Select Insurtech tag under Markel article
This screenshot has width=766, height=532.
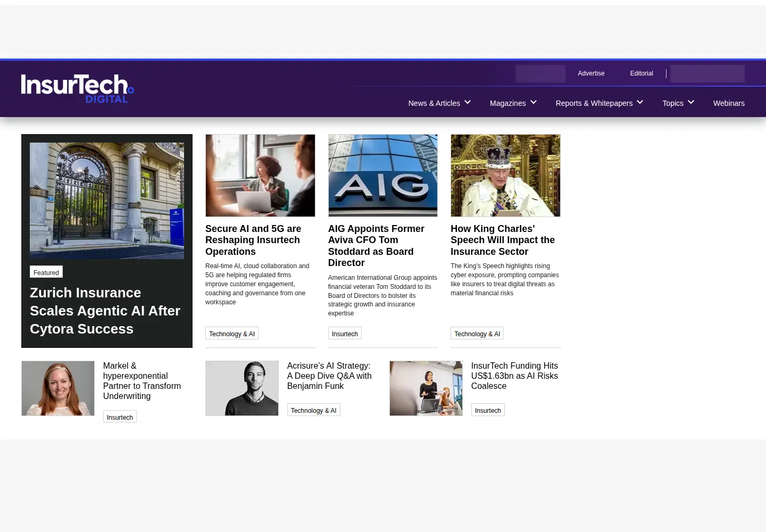tap(120, 417)
